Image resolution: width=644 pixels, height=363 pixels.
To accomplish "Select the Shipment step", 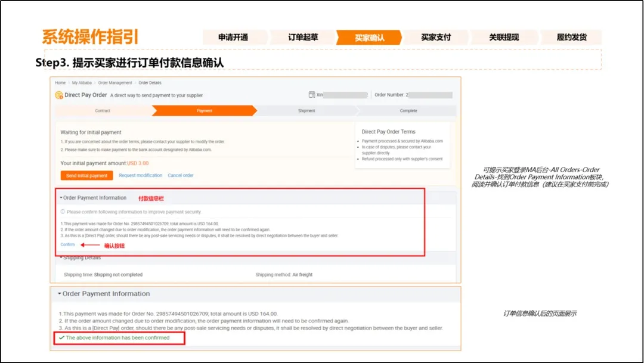I will coord(306,110).
